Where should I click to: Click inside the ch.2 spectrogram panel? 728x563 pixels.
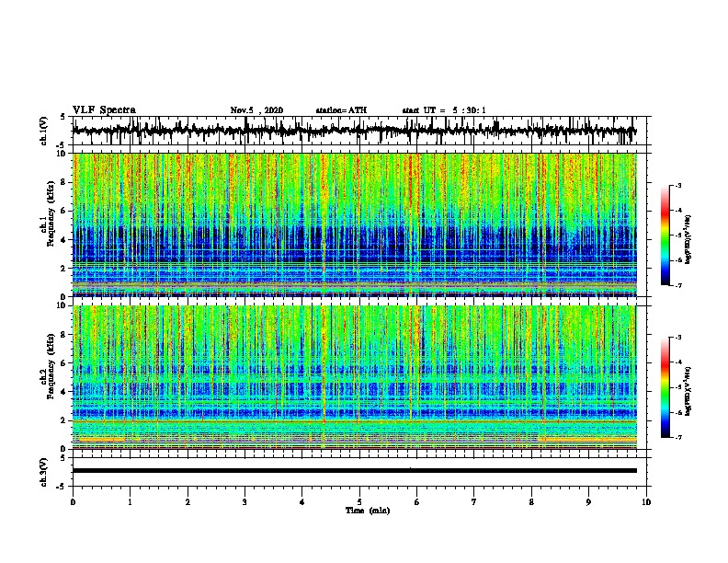click(x=355, y=377)
